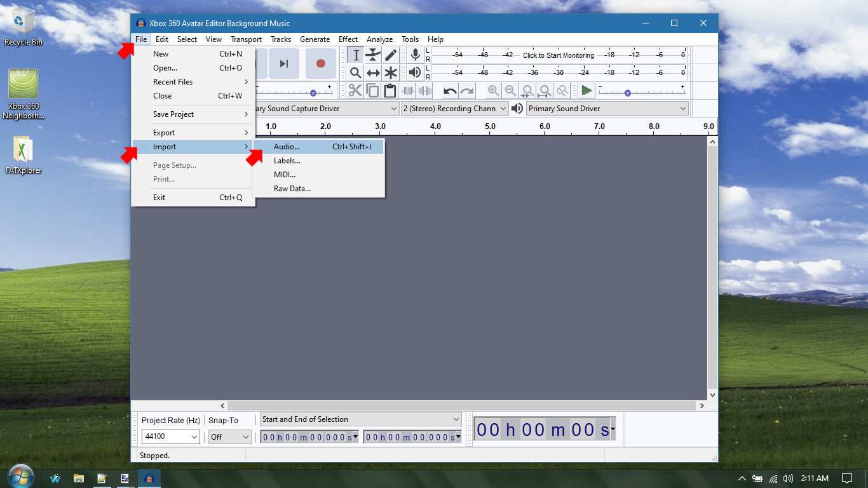Select the Selection (I-beam) tool

[356, 55]
